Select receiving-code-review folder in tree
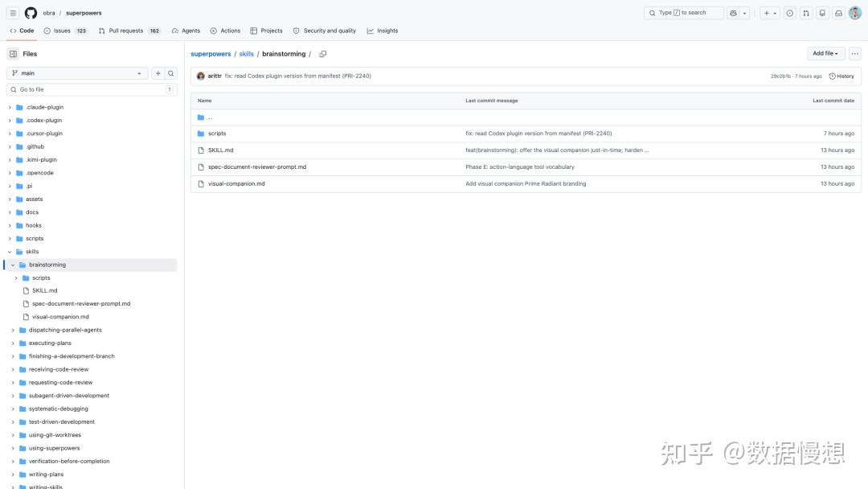The width and height of the screenshot is (868, 489). pos(59,369)
